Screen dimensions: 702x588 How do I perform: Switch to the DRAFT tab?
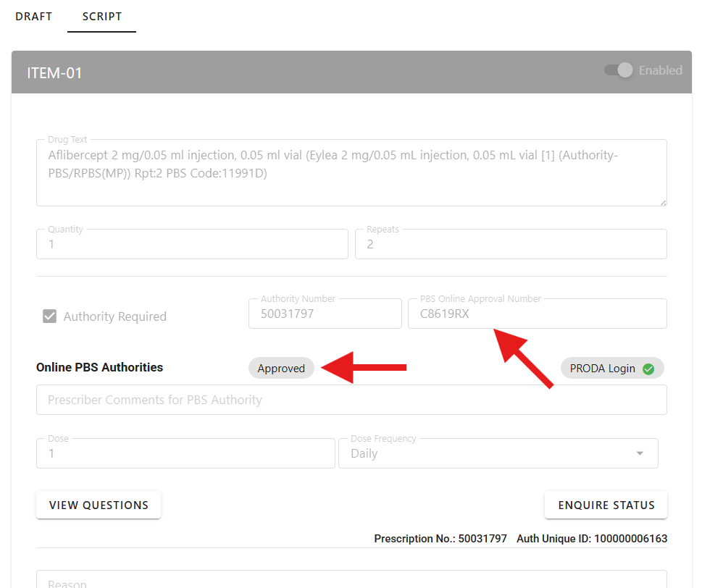(33, 16)
